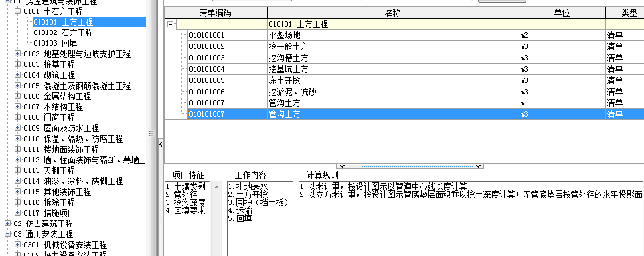This screenshot has width=644, height=256.
Task: Select 0117 措施项目 tree item
Action: point(49,214)
